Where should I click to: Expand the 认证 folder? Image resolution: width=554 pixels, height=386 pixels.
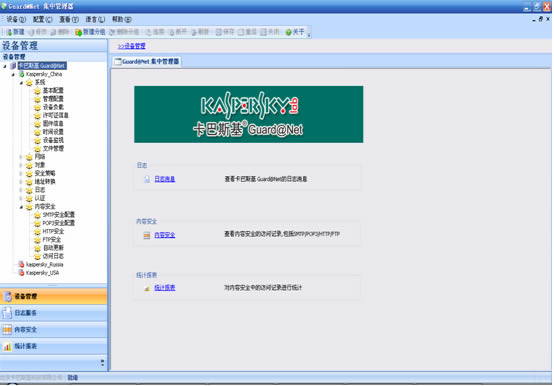coord(21,198)
